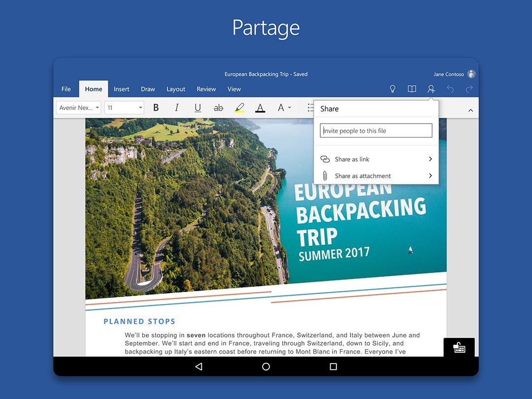532x399 pixels.
Task: Select the text highlight tool
Action: tap(239, 107)
